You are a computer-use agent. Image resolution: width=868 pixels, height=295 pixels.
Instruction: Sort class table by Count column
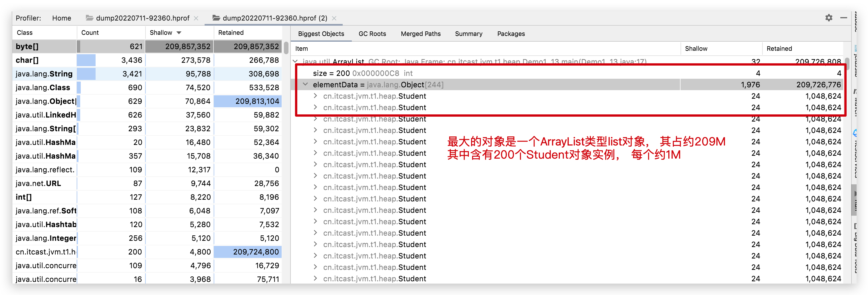pyautogui.click(x=90, y=33)
